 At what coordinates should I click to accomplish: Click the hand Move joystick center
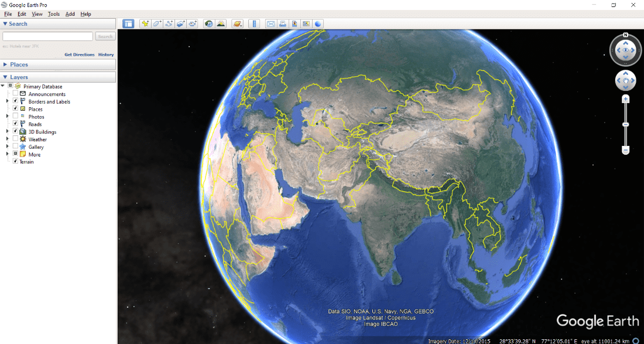point(625,80)
